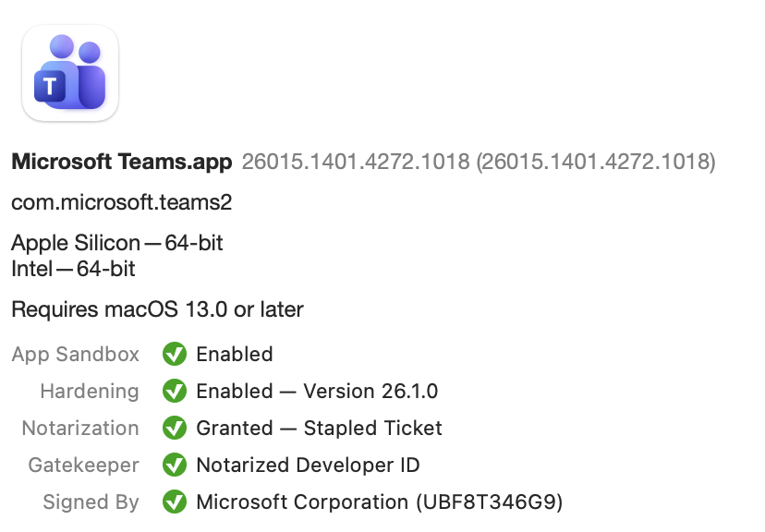Click the Notarization green checkmark icon
This screenshot has height=532, width=765.
175,429
